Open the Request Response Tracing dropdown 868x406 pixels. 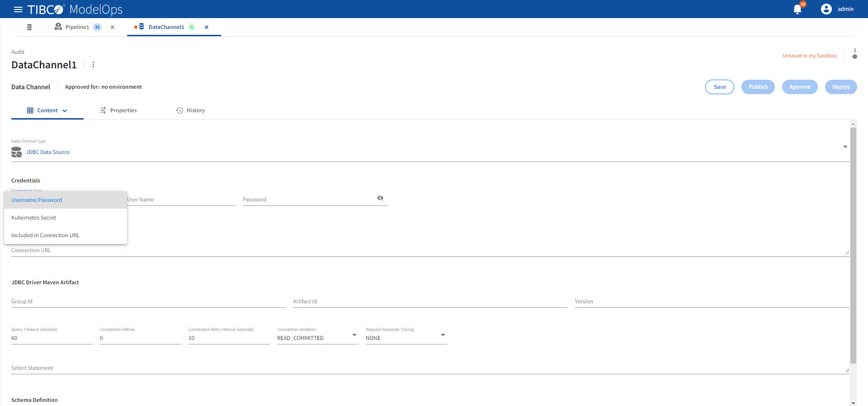click(x=406, y=338)
